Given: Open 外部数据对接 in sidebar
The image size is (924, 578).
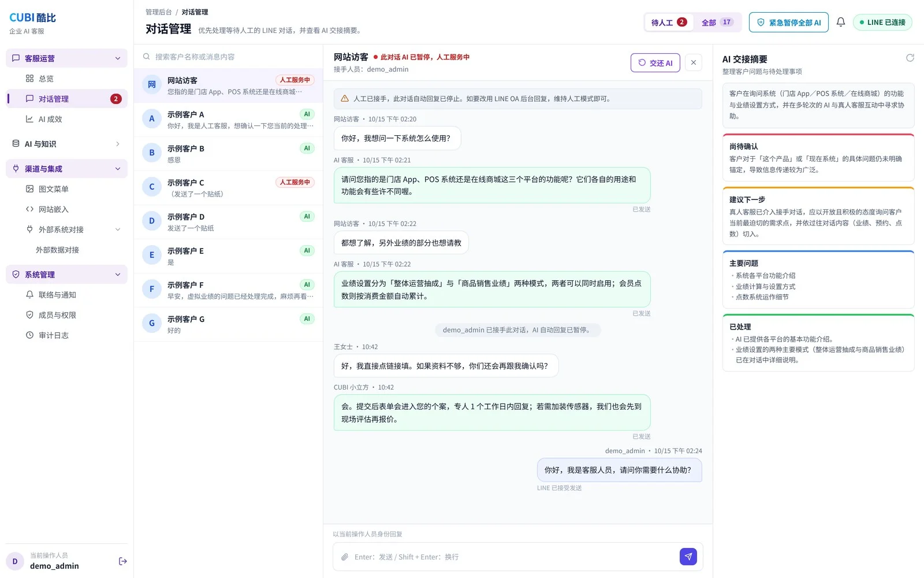Looking at the screenshot, I should click(x=66, y=250).
